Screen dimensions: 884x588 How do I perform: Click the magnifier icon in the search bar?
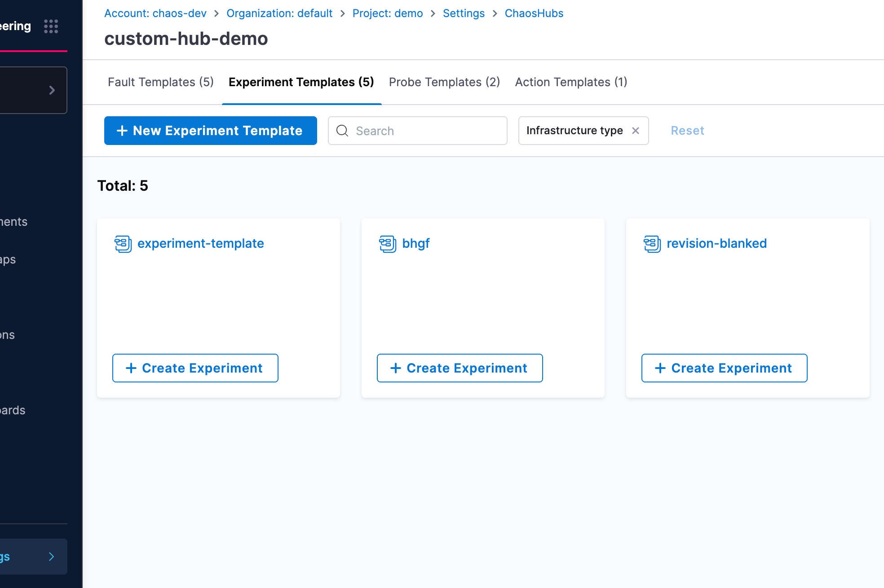[x=342, y=131]
